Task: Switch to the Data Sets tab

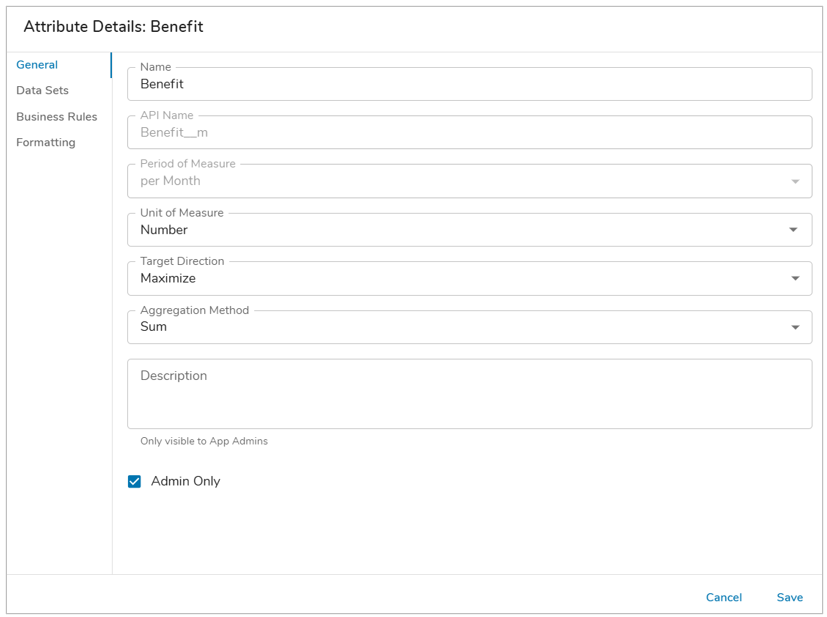Action: coord(42,91)
